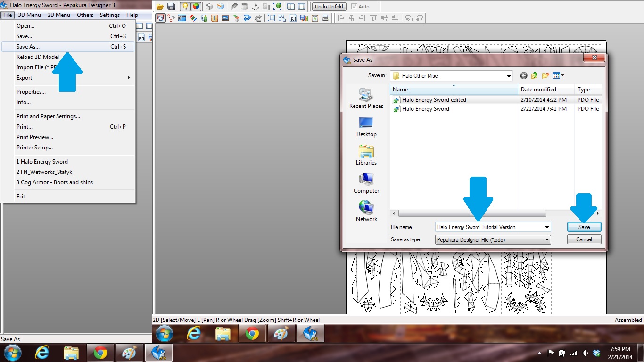This screenshot has height=362, width=644.
Task: Choose Exit from the File menu
Action: tap(68, 197)
